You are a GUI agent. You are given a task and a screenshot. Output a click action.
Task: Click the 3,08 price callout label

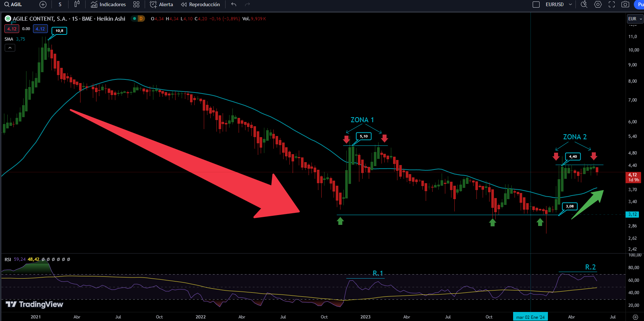[570, 206]
